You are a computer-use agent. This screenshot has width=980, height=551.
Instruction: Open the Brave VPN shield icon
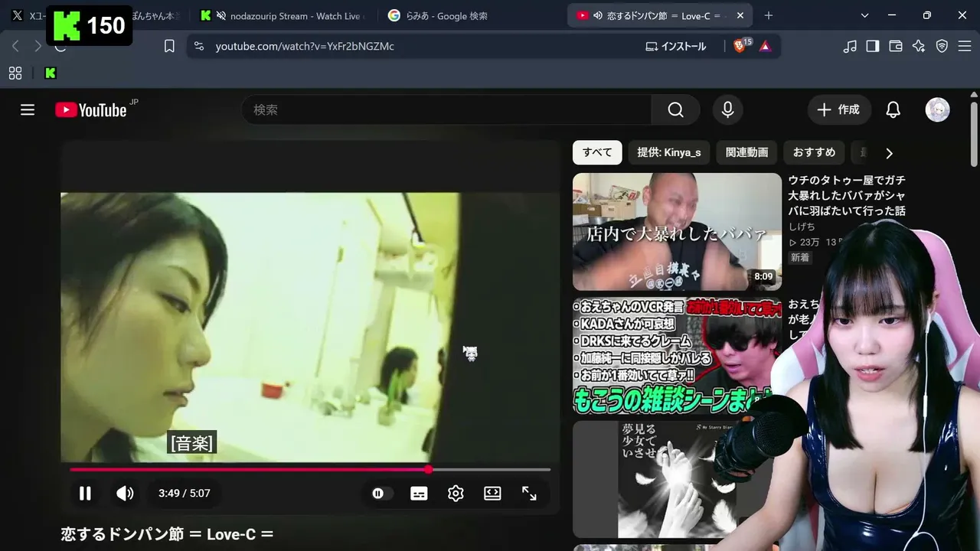[942, 46]
